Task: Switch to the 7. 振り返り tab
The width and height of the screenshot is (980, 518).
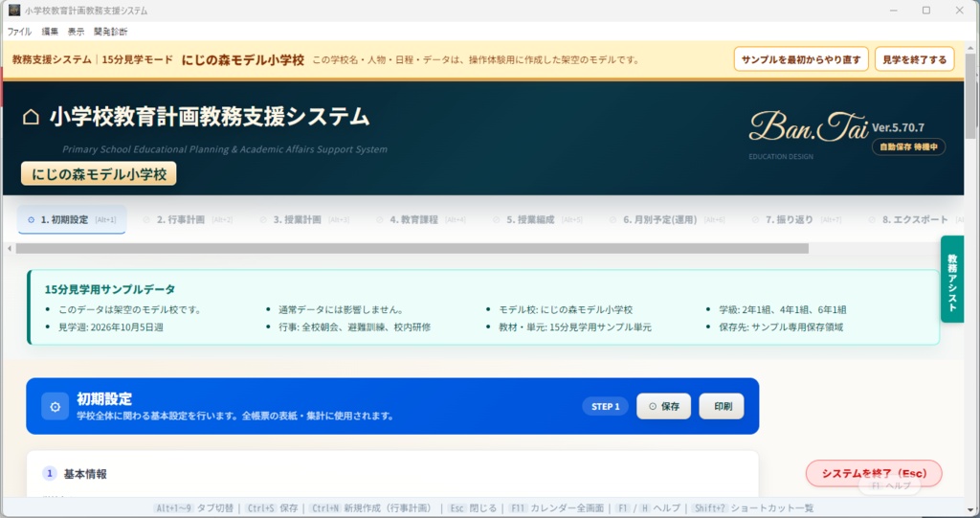Action: coord(796,219)
